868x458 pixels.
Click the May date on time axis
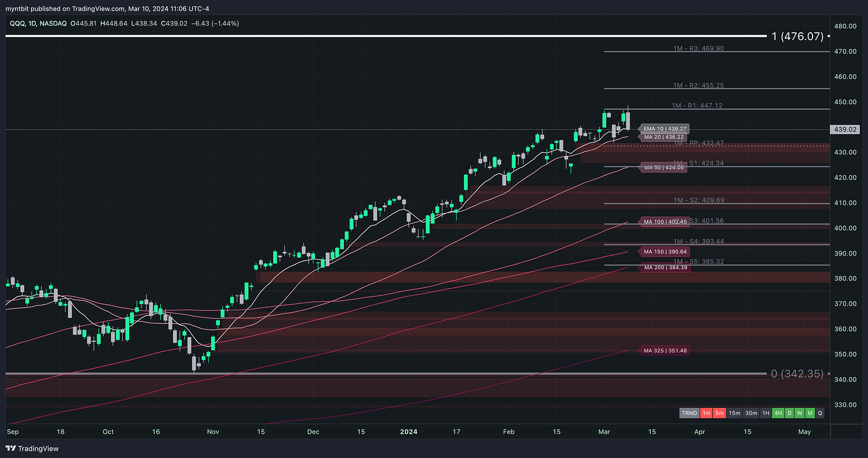pos(804,431)
